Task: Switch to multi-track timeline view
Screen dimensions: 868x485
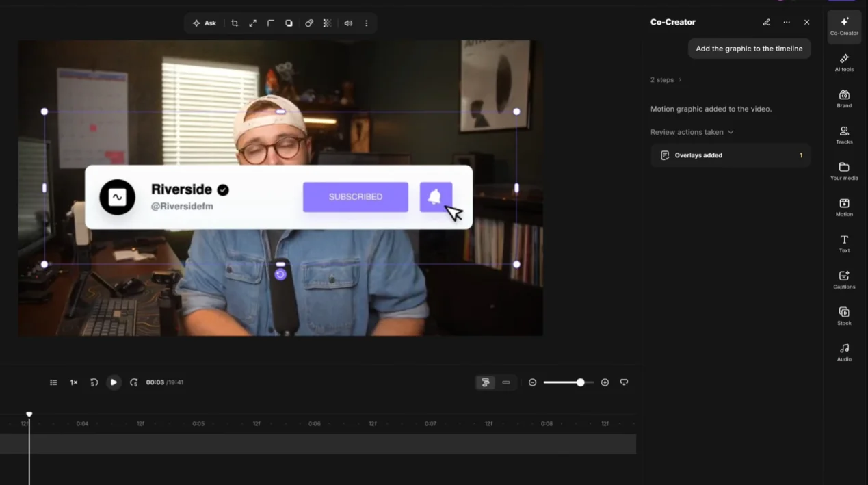Action: 486,382
